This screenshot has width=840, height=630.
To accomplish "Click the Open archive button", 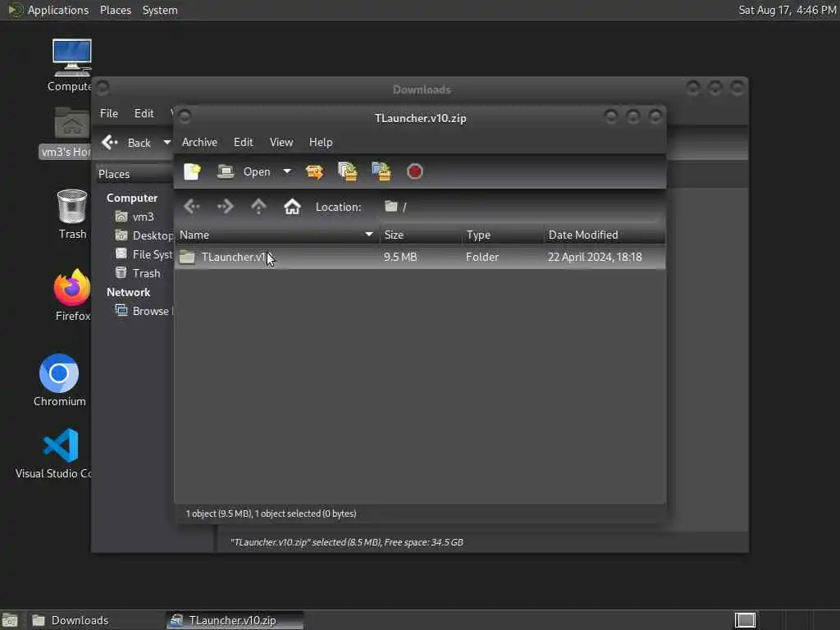I will click(244, 171).
